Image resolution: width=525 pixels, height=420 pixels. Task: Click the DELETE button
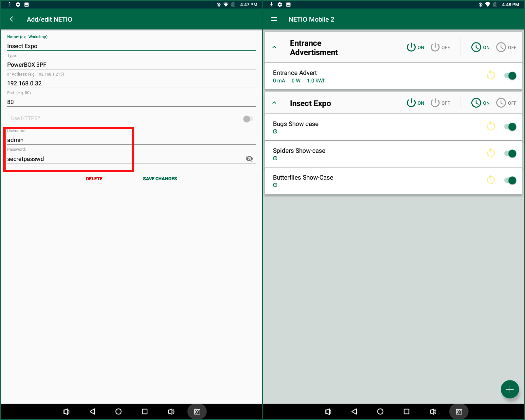[94, 179]
